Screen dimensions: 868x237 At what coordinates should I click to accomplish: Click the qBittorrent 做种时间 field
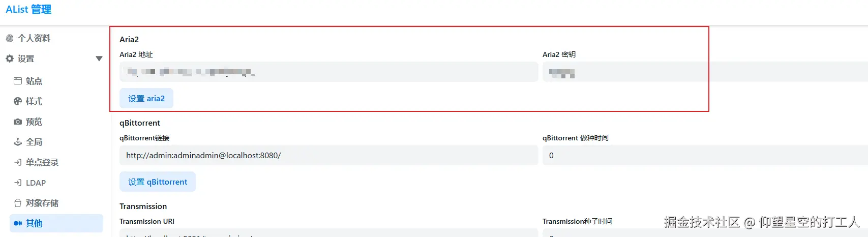pyautogui.click(x=704, y=155)
